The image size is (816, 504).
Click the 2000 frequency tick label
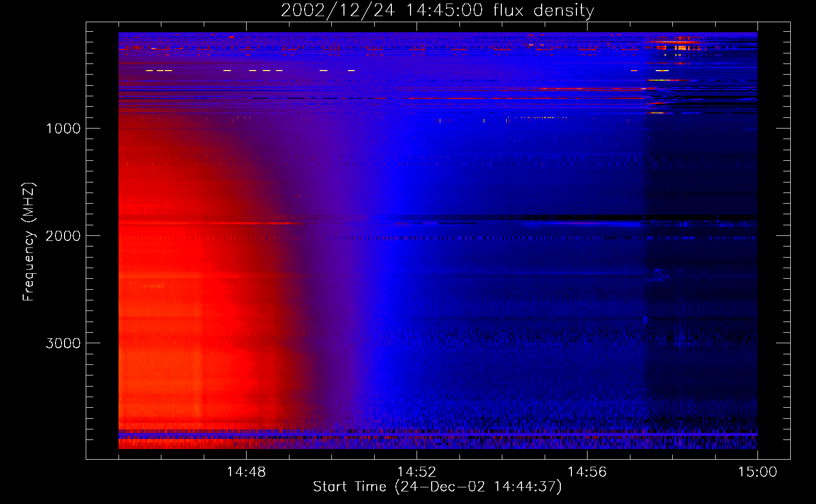[63, 236]
